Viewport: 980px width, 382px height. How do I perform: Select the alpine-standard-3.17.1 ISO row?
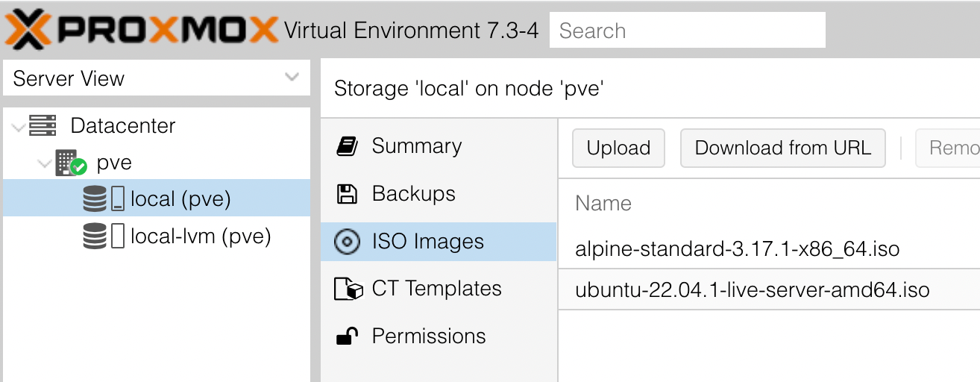[x=769, y=249]
